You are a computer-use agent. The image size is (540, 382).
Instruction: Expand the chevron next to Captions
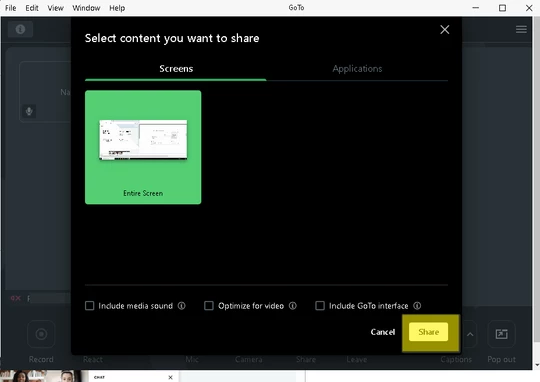[x=470, y=334]
